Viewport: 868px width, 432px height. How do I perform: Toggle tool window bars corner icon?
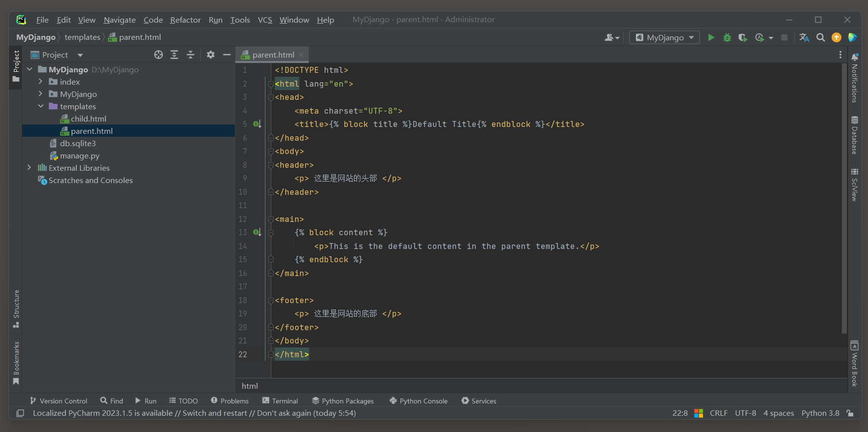point(20,413)
